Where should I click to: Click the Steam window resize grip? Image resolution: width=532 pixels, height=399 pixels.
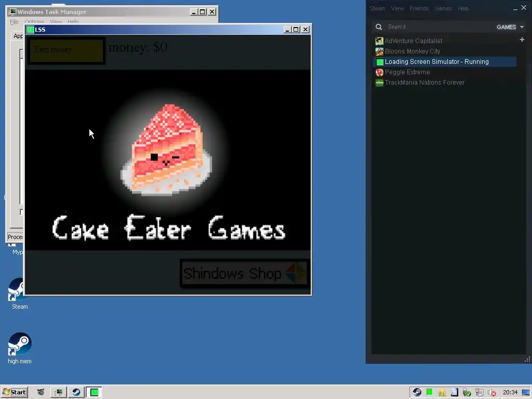pyautogui.click(x=528, y=360)
